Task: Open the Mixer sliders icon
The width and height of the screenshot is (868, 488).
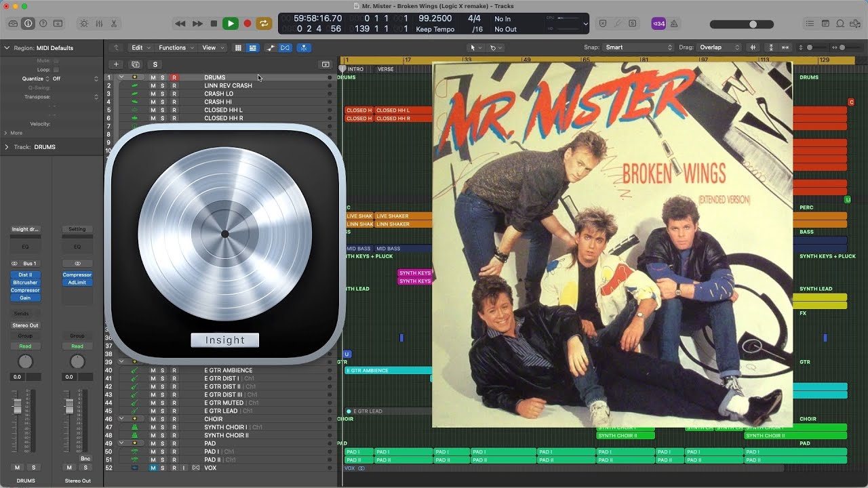Action: (99, 23)
